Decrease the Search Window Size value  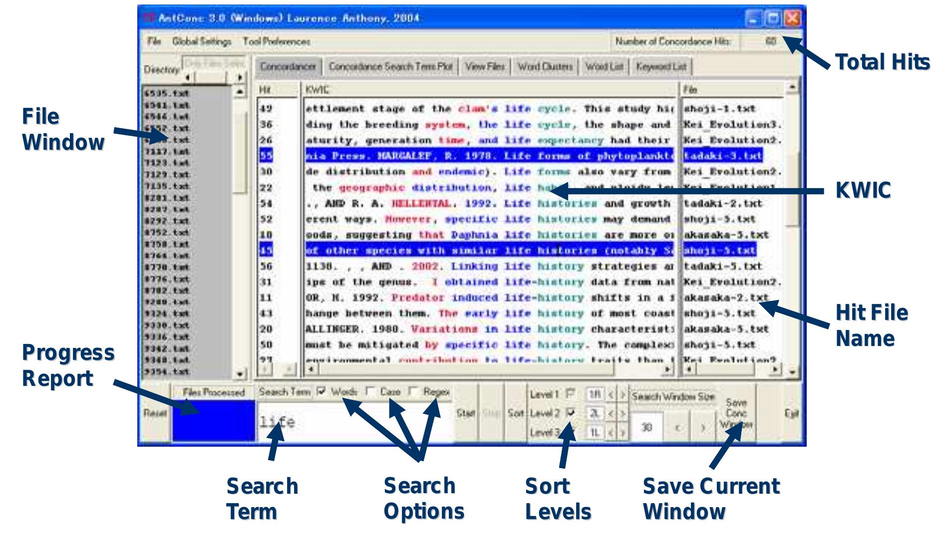click(x=677, y=428)
